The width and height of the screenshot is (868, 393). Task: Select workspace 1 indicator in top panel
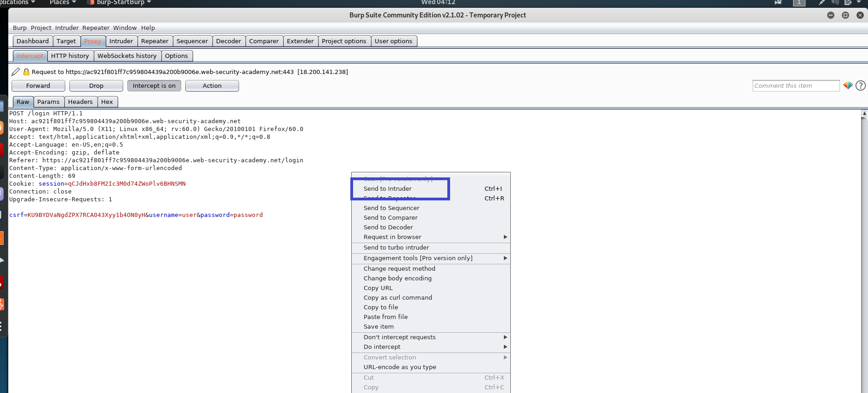tap(799, 2)
